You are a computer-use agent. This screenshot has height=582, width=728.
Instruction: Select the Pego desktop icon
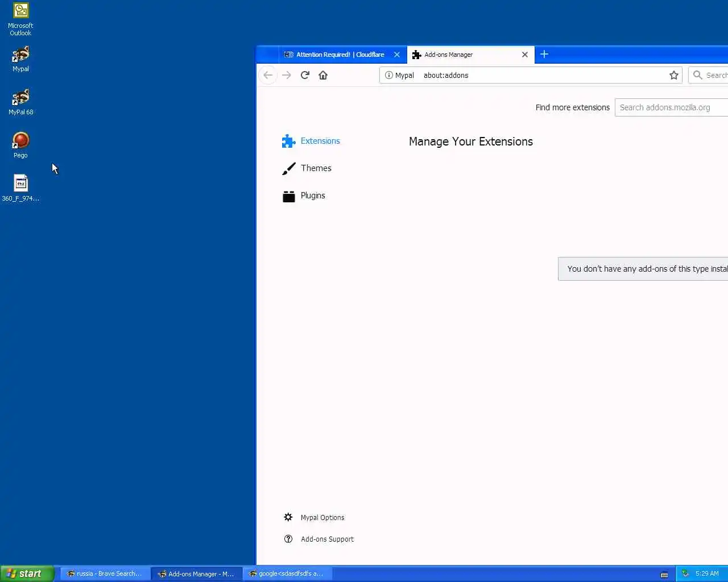[x=20, y=145]
